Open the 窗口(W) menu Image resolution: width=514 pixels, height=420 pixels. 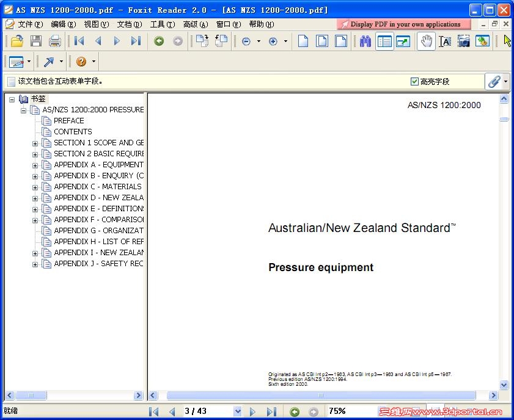(229, 24)
